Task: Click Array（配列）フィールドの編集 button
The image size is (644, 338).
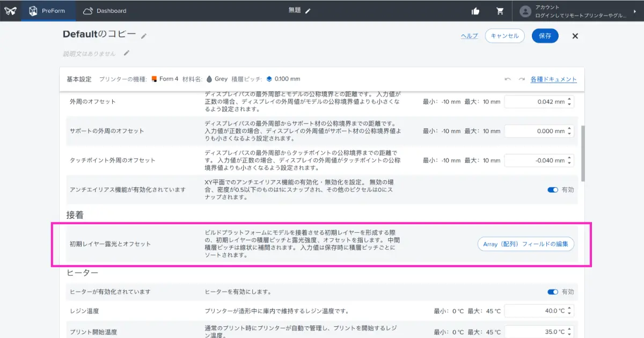Action: click(x=526, y=244)
